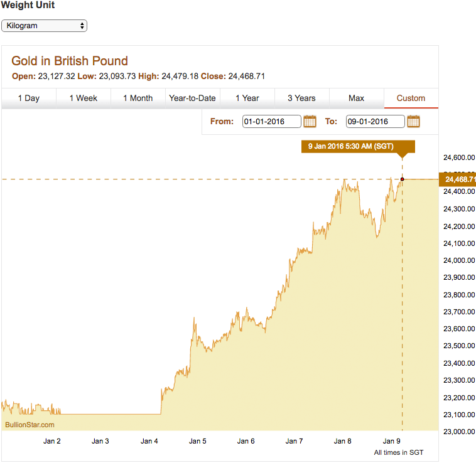Viewport: 476px width, 463px height.
Task: Choose the 3 Years range tab
Action: click(x=301, y=98)
